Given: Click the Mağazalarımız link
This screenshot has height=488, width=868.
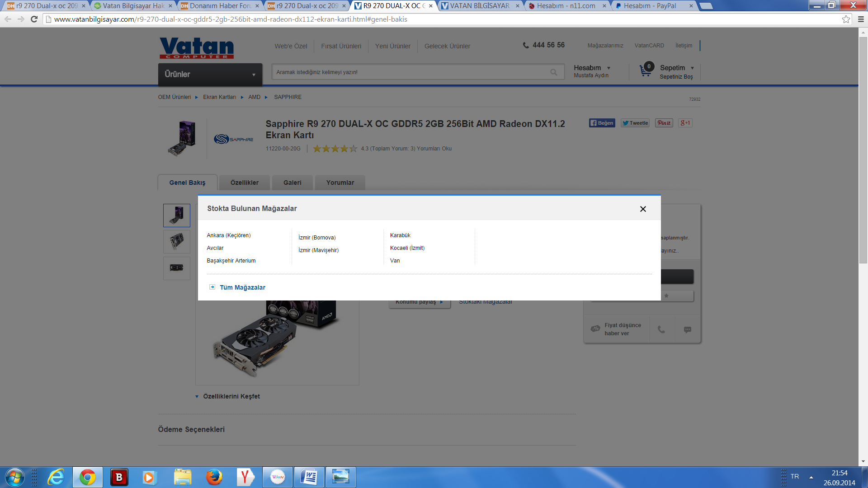Looking at the screenshot, I should pos(605,46).
